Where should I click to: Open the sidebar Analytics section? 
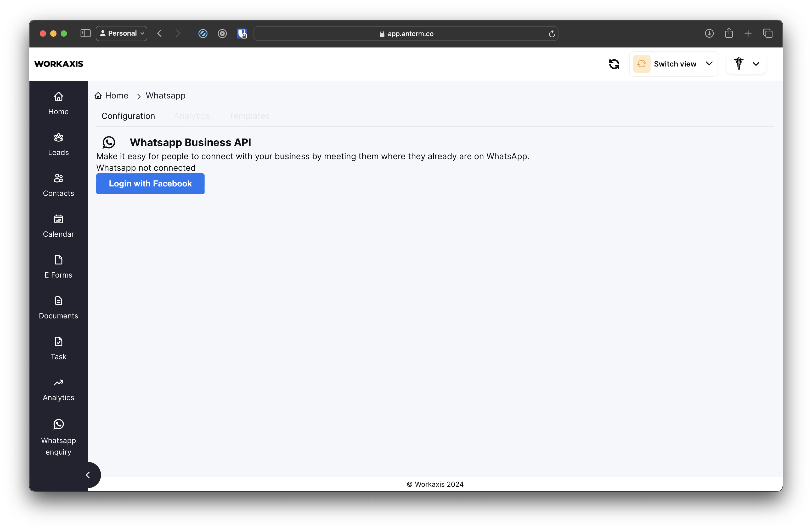pyautogui.click(x=58, y=389)
